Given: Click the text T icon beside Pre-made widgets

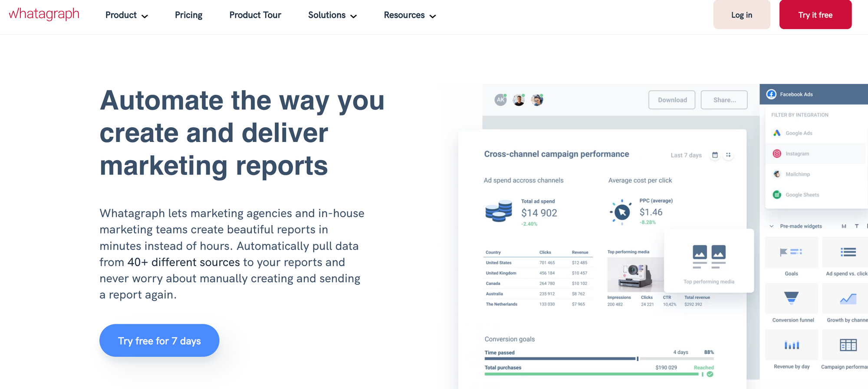Looking at the screenshot, I should click(x=857, y=226).
